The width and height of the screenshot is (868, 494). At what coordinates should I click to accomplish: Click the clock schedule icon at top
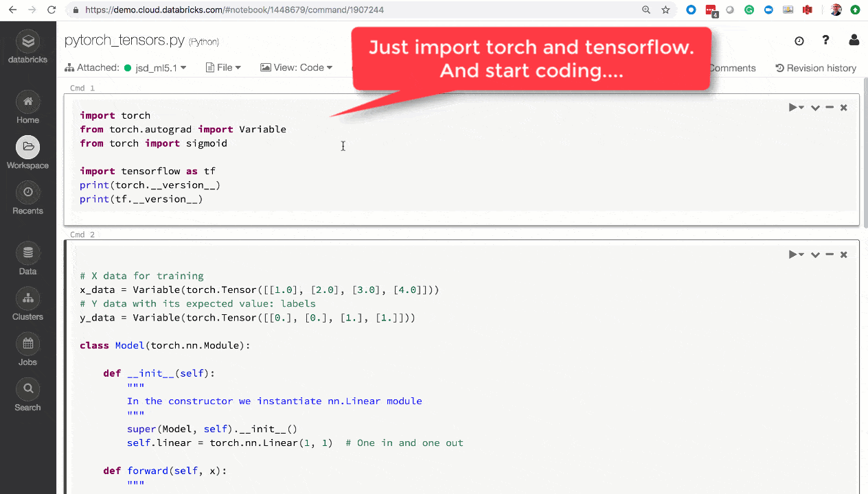(x=799, y=41)
